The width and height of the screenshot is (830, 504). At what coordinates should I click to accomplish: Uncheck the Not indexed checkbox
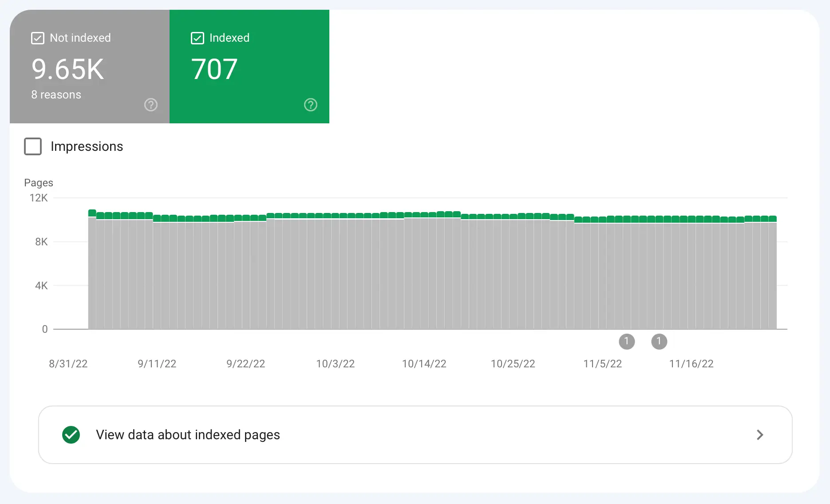coord(38,38)
